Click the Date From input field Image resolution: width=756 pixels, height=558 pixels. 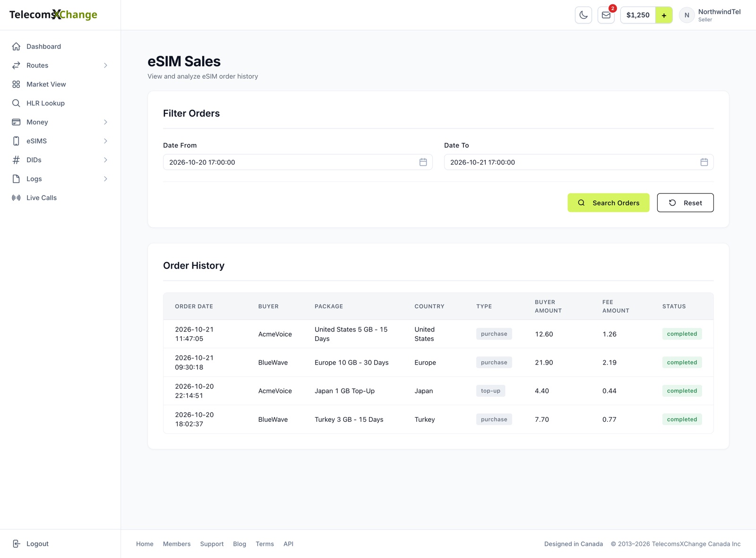(x=298, y=162)
